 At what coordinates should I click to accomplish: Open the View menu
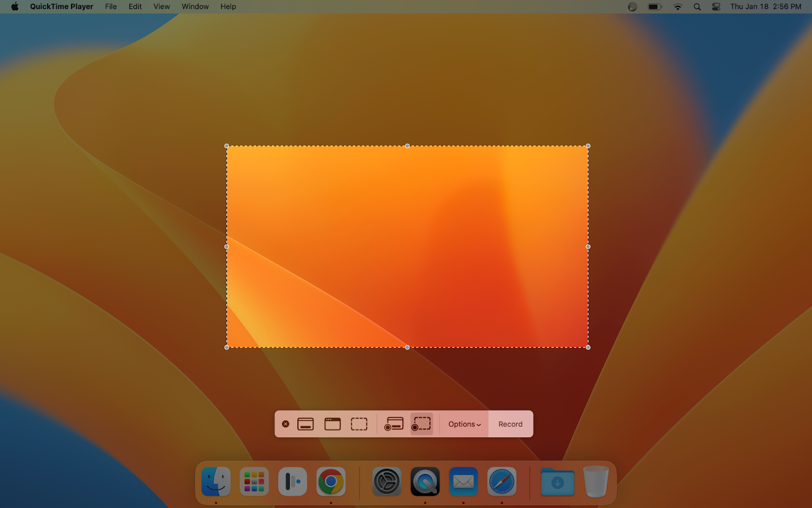click(161, 7)
